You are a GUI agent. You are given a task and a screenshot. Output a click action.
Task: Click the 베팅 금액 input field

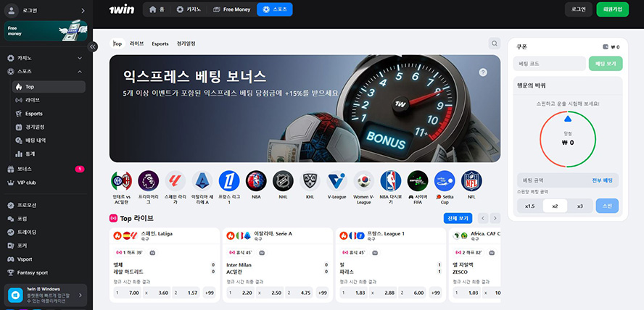pyautogui.click(x=553, y=180)
